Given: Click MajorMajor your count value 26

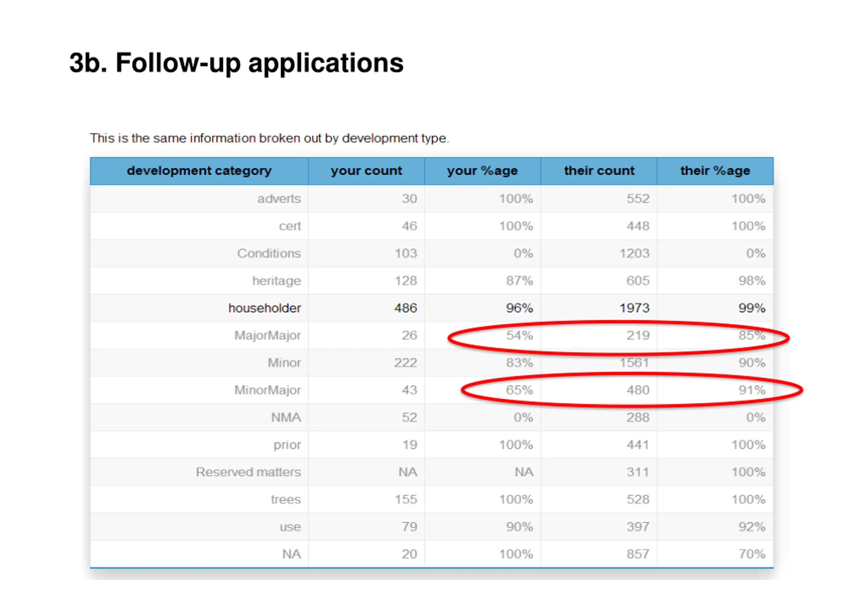Looking at the screenshot, I should pos(409,335).
